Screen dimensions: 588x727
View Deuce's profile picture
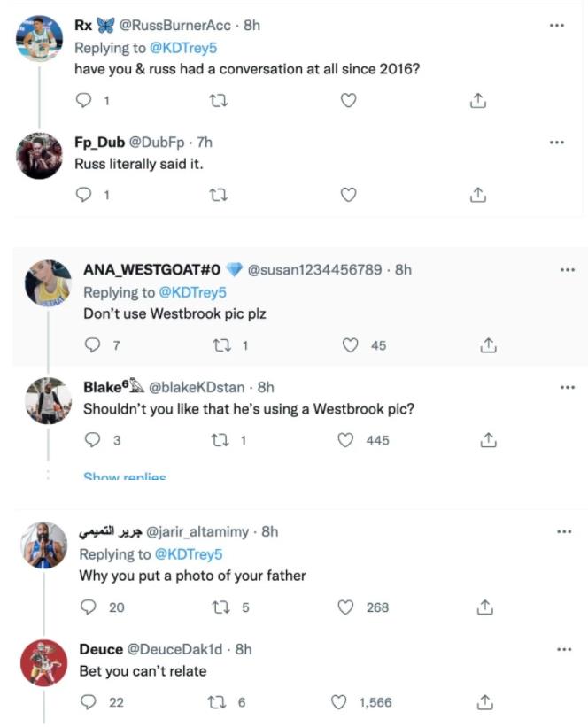(43, 661)
